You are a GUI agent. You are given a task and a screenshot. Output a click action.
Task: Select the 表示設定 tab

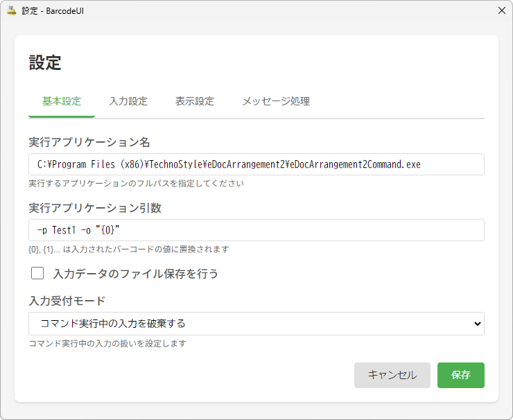195,101
